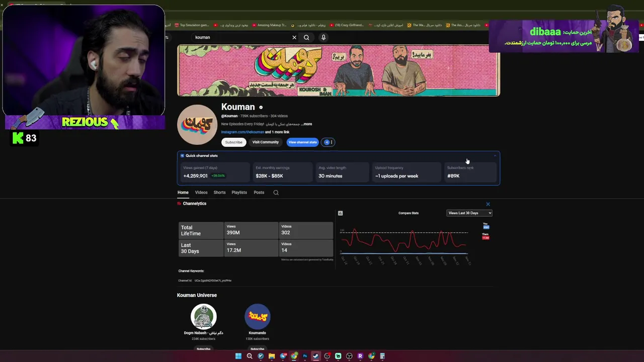Click the Koumando channel name
Screen dimensions: 644x362
click(x=257, y=333)
